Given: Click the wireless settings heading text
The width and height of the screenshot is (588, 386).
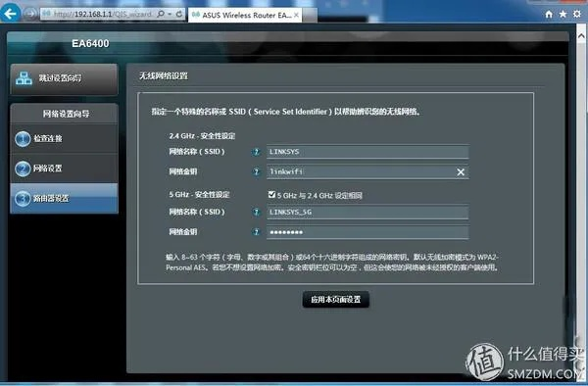Looking at the screenshot, I should pos(164,76).
